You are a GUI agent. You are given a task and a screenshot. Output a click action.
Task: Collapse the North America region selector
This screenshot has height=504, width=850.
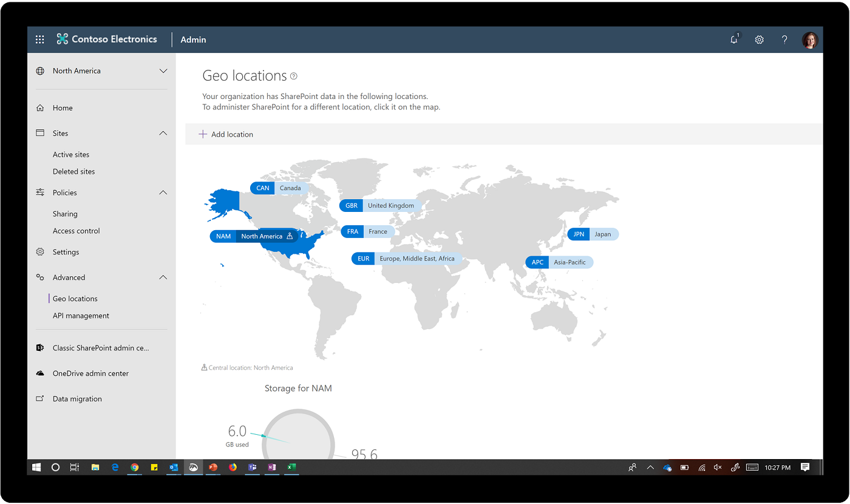click(163, 70)
